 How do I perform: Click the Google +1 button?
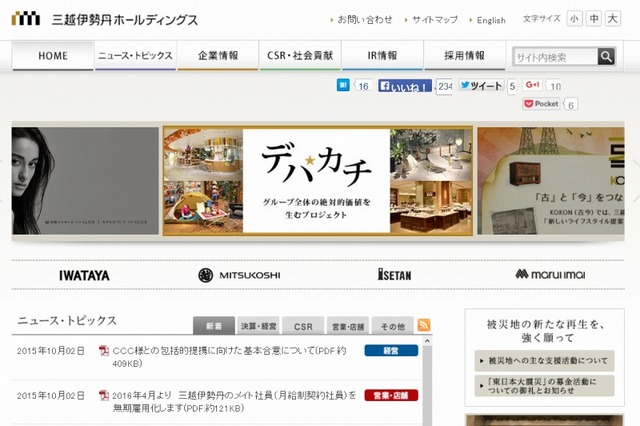532,84
